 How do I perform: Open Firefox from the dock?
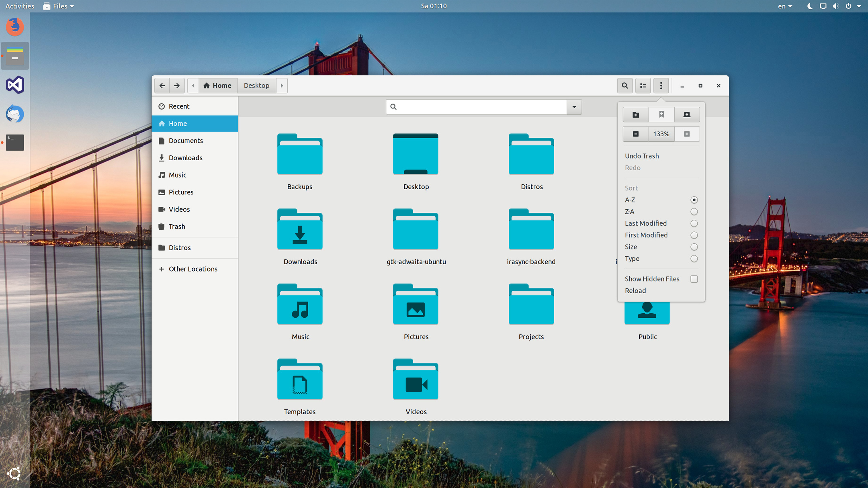[x=15, y=27]
